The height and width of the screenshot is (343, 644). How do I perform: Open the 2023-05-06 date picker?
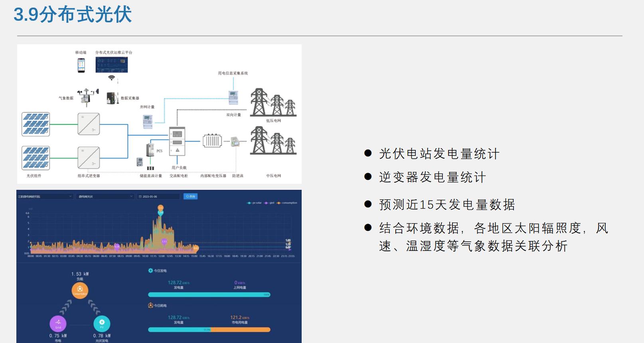coord(158,196)
